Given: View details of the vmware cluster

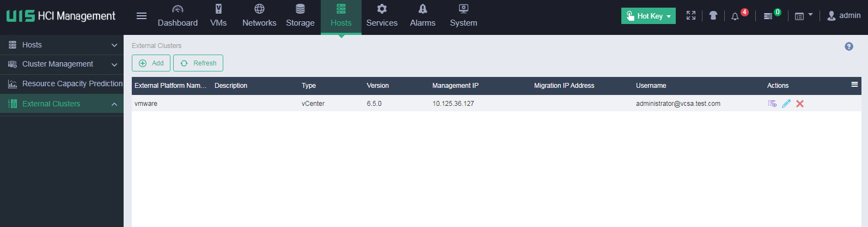Looking at the screenshot, I should pyautogui.click(x=772, y=104).
